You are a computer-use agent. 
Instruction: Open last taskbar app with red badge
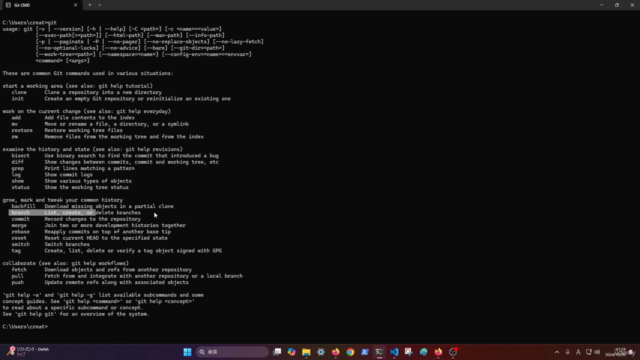tap(453, 352)
